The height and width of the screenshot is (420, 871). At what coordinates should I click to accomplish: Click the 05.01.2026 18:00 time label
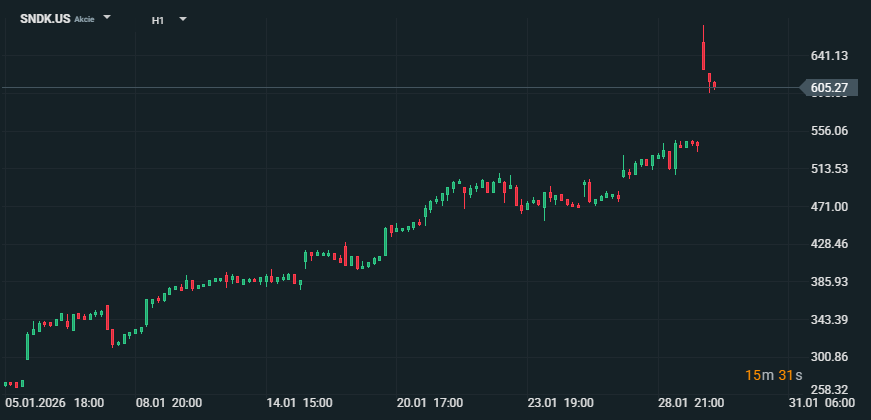55,403
